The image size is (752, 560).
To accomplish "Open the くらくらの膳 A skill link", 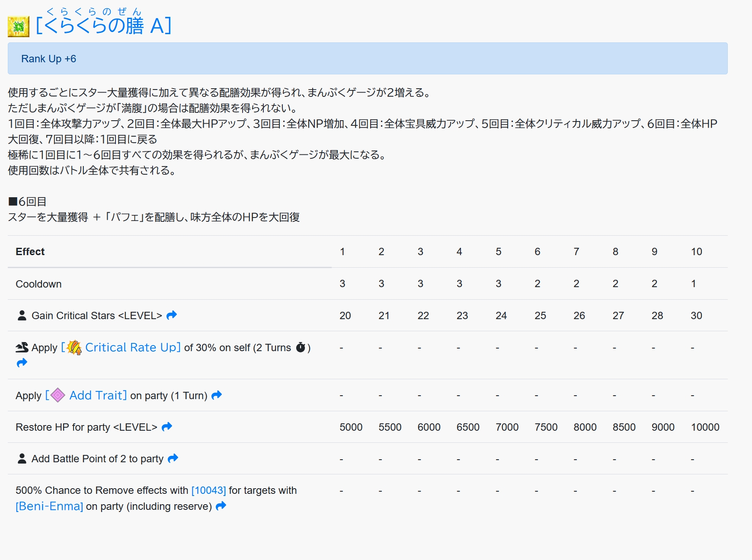I will (x=104, y=26).
